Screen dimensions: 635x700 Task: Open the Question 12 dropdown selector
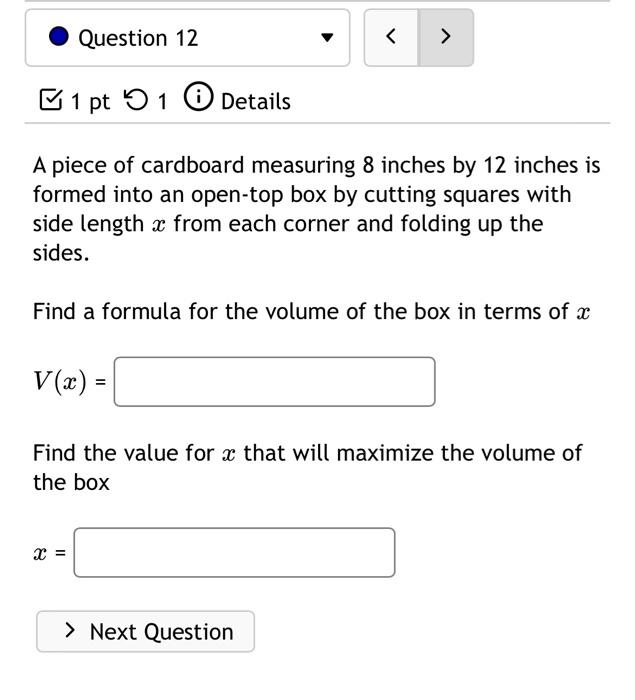(188, 38)
